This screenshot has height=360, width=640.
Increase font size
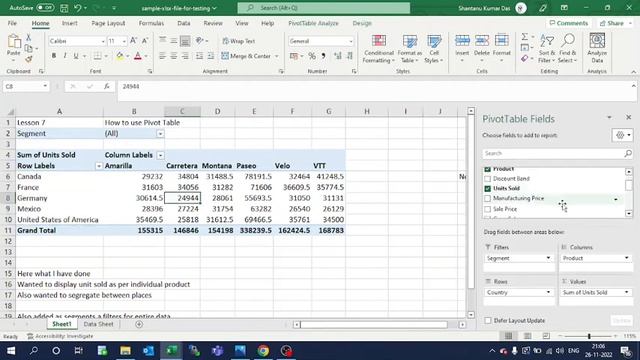click(133, 41)
